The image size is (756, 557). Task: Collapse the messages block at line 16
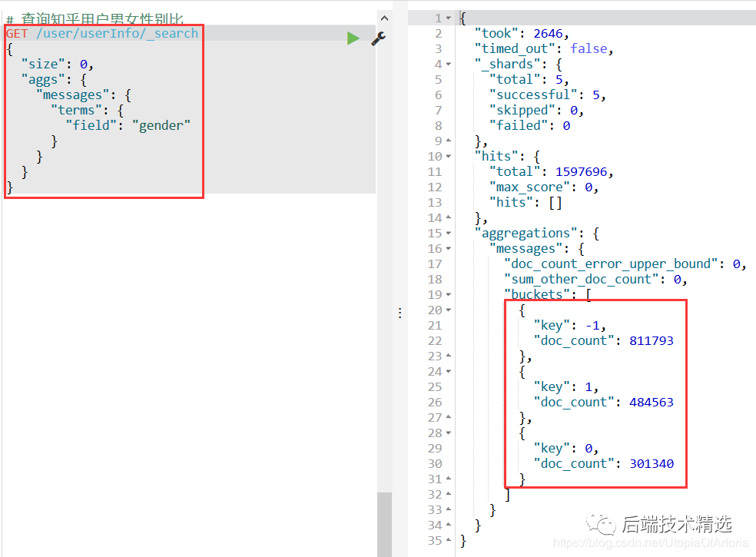[x=449, y=249]
